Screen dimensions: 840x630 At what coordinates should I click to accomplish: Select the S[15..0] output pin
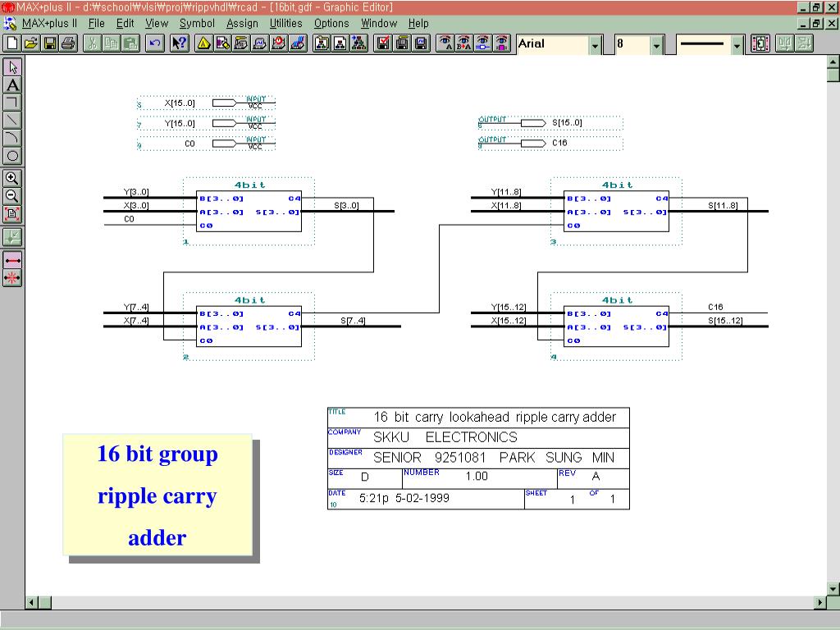pos(550,123)
